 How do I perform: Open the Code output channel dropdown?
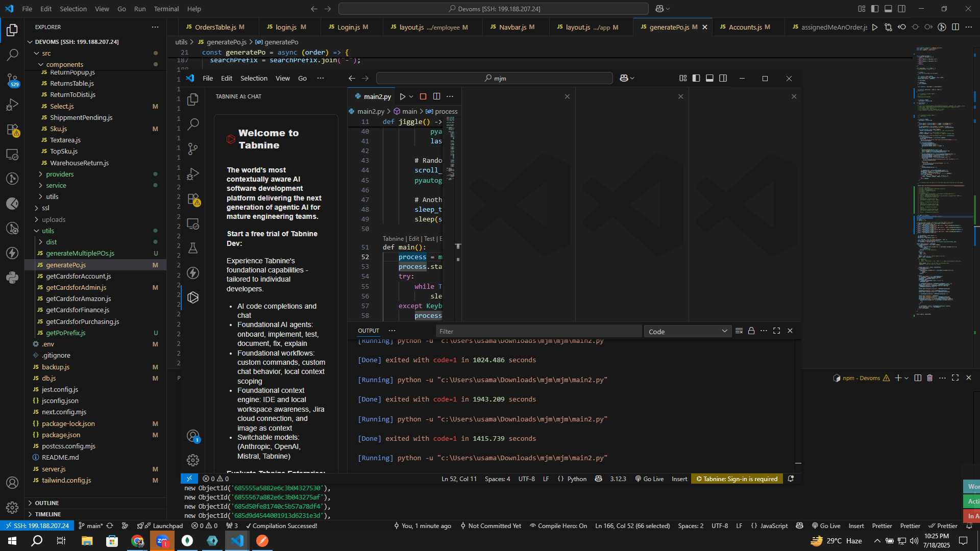[688, 332]
